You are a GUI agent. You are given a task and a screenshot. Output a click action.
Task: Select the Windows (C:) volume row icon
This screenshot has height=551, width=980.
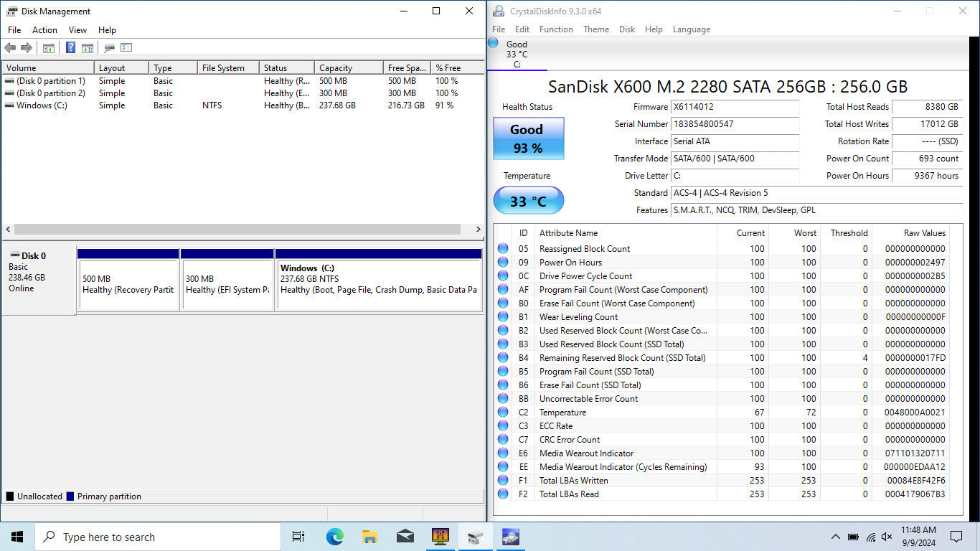(x=9, y=105)
